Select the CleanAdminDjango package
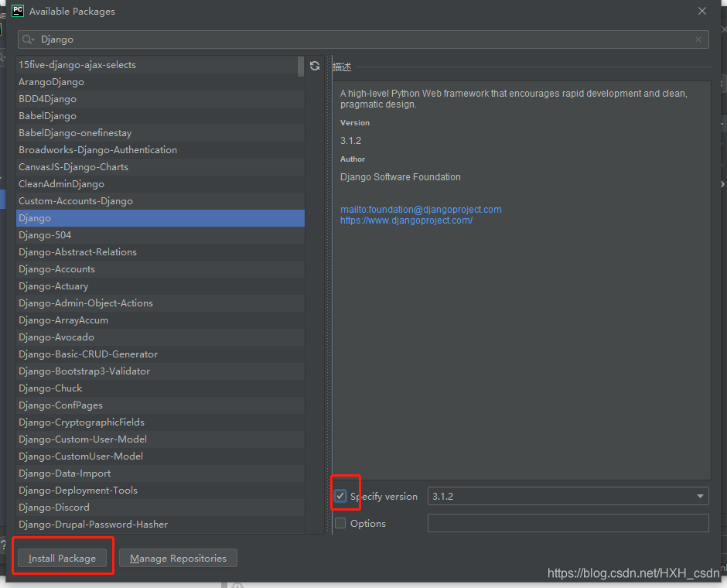This screenshot has width=727, height=588. point(160,184)
